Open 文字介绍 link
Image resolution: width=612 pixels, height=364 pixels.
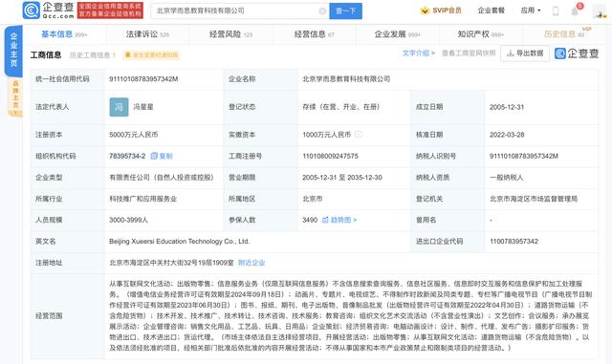(419, 54)
